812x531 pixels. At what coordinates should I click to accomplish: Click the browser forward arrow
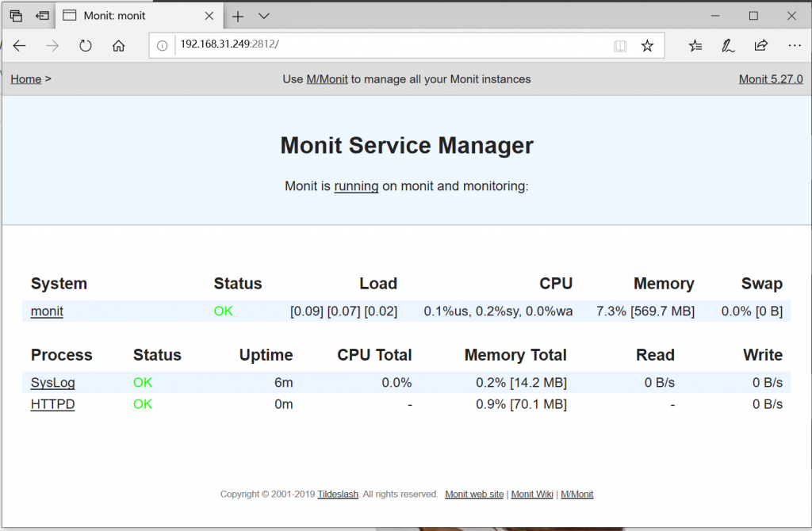pos(52,46)
